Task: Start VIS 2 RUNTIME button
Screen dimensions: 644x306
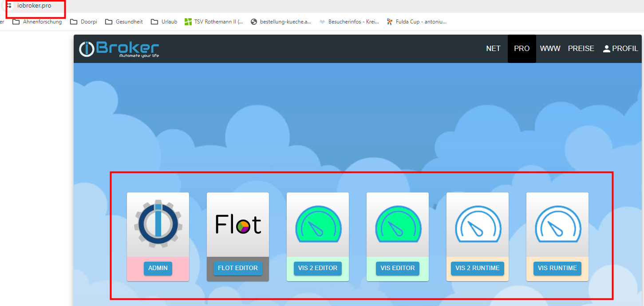Action: tap(478, 268)
